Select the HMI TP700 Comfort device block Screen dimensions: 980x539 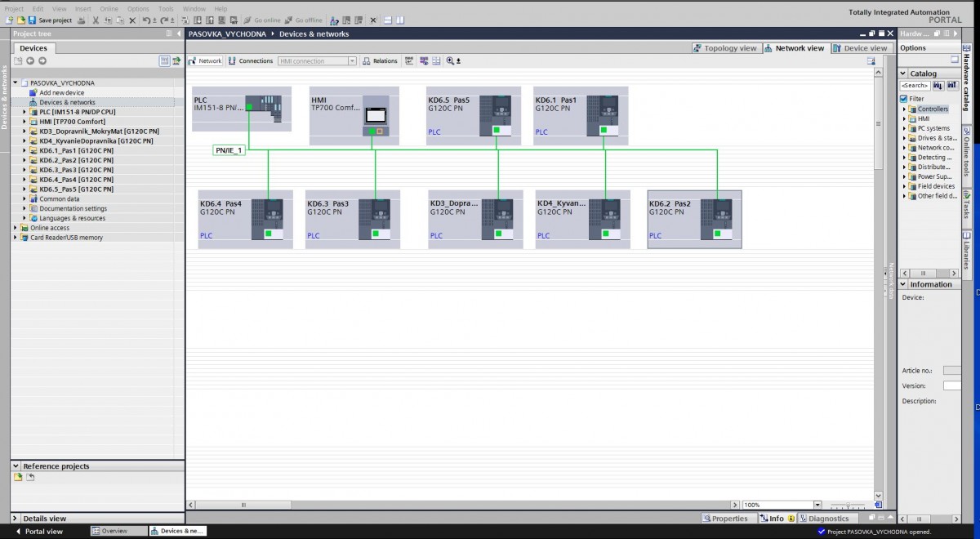(354, 115)
